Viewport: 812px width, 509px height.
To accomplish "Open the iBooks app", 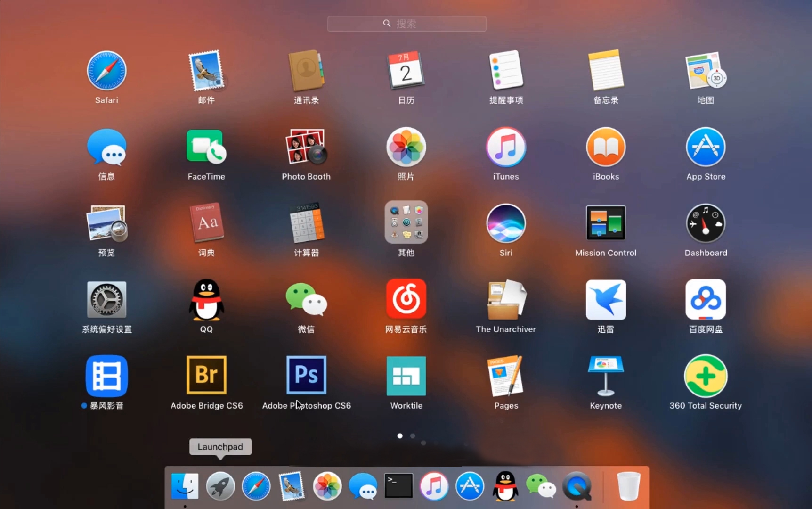I will click(x=606, y=147).
